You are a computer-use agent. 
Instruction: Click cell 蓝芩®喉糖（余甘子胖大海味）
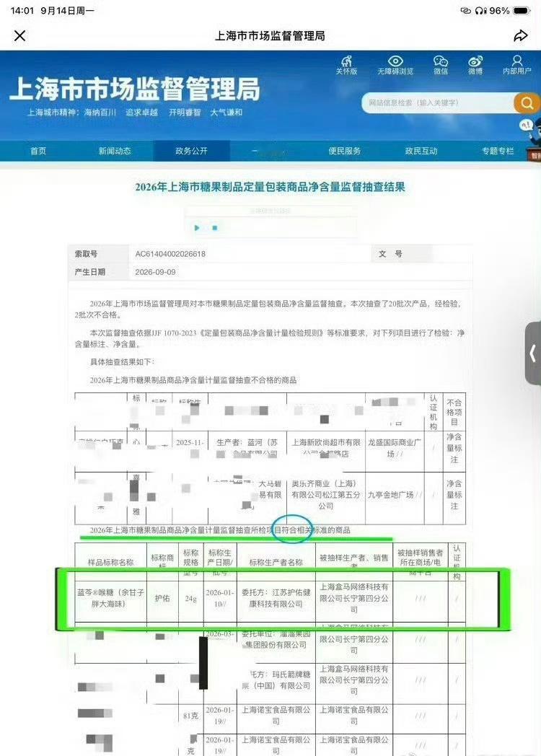coord(110,598)
